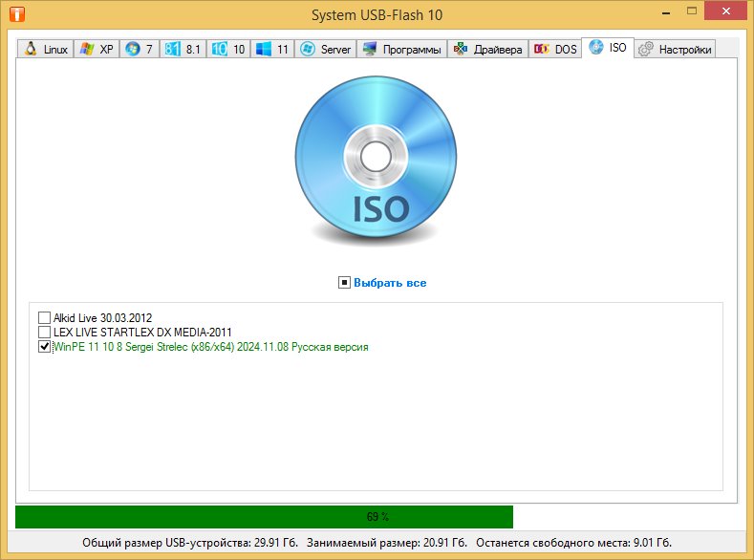Click the Windows 10 tab icon

tap(219, 50)
